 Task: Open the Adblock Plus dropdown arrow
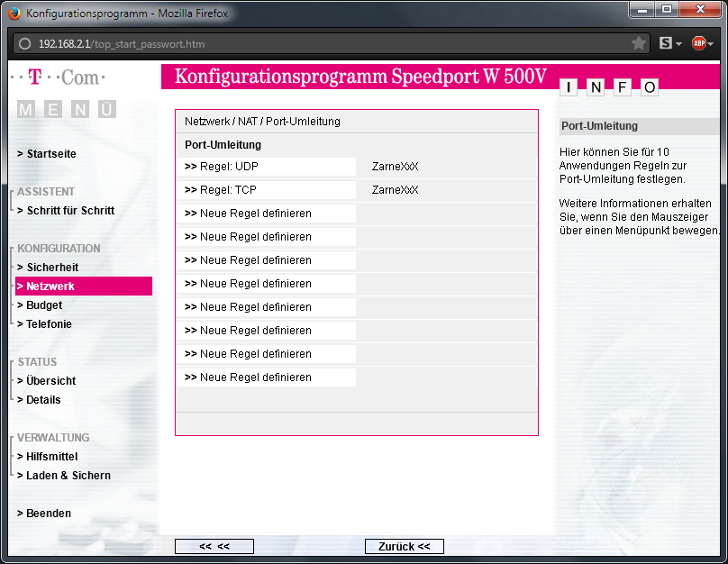click(x=711, y=44)
